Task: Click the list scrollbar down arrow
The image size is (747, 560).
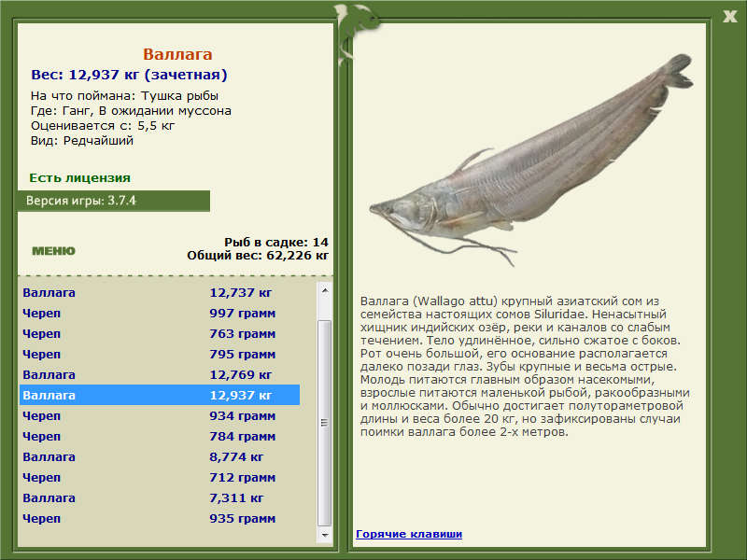Action: (324, 535)
